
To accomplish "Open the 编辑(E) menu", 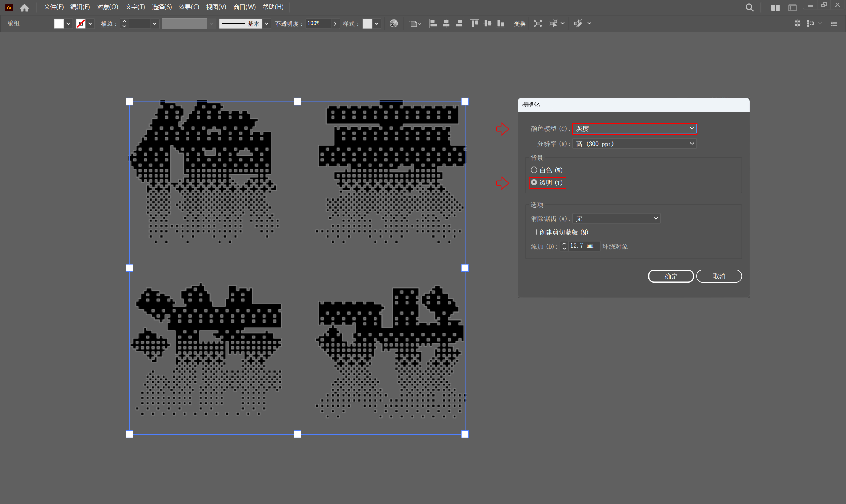I will (x=80, y=7).
